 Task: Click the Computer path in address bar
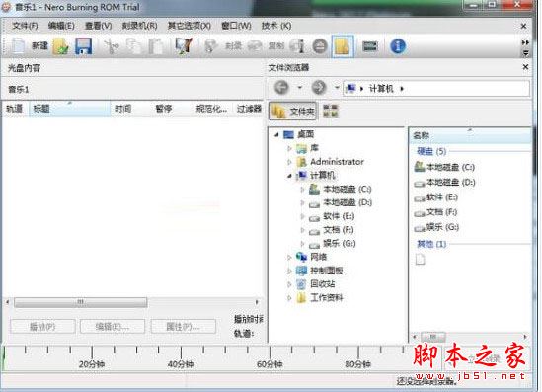tap(381, 89)
